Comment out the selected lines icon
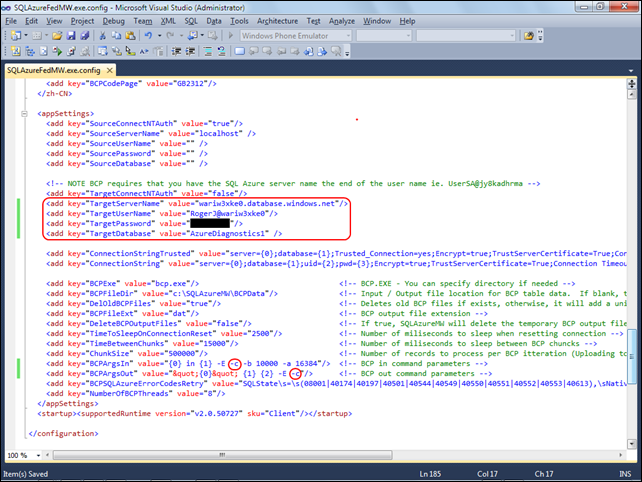The height and width of the screenshot is (482, 642). click(208, 51)
